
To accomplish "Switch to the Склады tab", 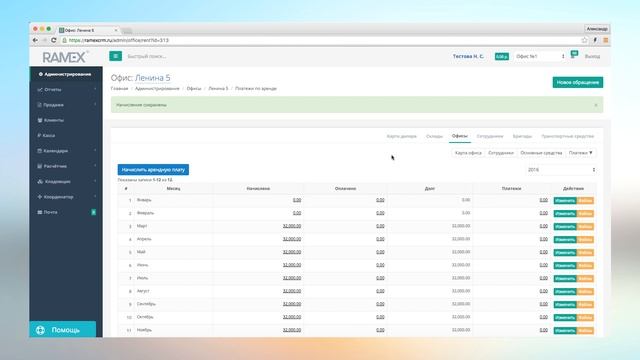I will coord(434,136).
